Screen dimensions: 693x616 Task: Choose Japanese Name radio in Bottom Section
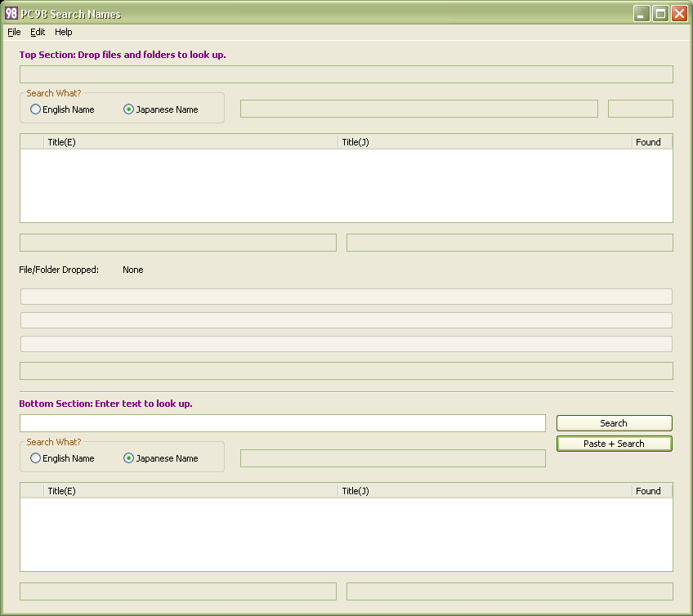129,458
